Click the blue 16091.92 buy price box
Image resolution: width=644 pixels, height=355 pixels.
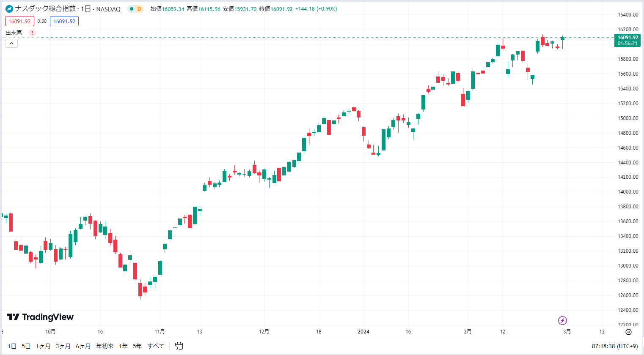(x=64, y=21)
